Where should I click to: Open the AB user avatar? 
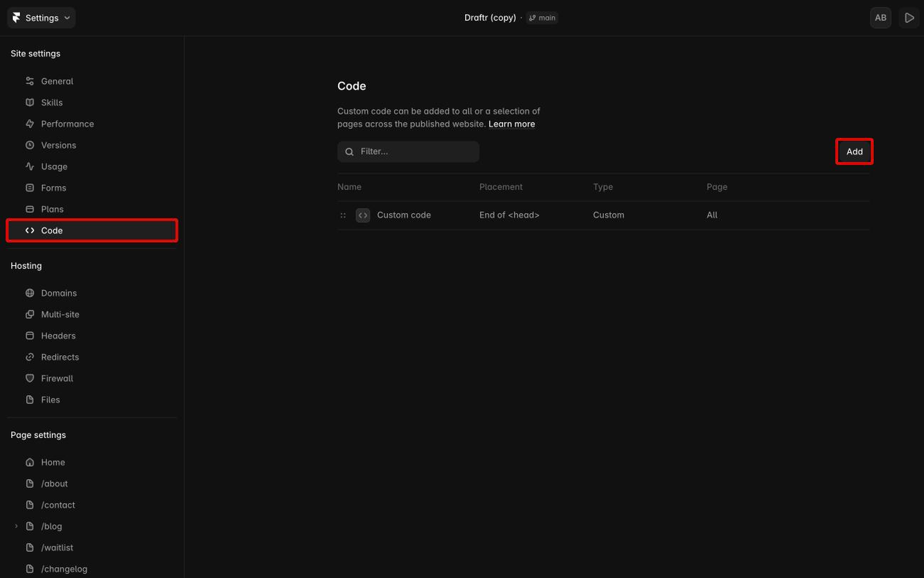[x=880, y=18]
